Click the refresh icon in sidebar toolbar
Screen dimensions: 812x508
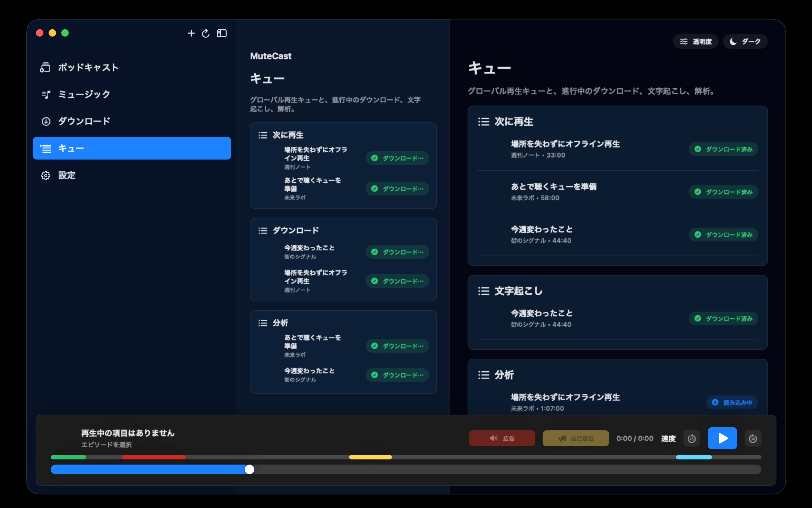[x=206, y=33]
